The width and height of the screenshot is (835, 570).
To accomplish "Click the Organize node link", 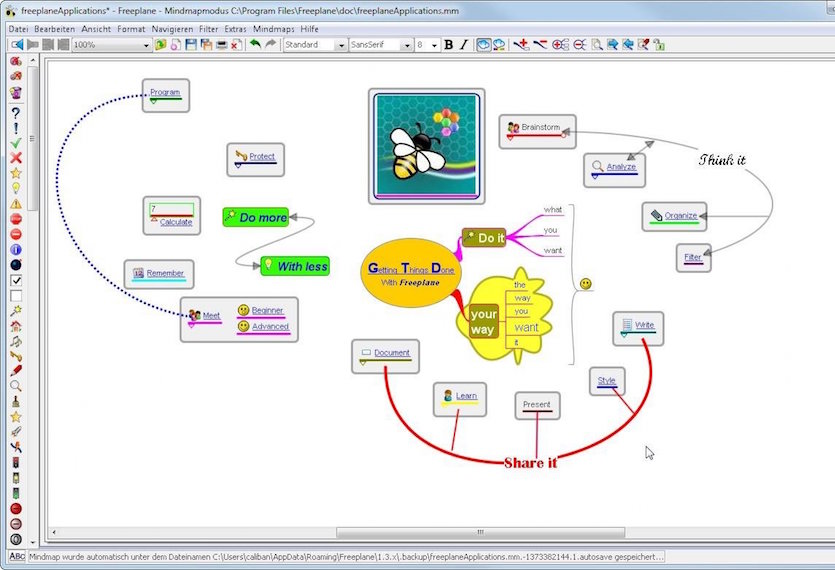I will click(x=681, y=215).
